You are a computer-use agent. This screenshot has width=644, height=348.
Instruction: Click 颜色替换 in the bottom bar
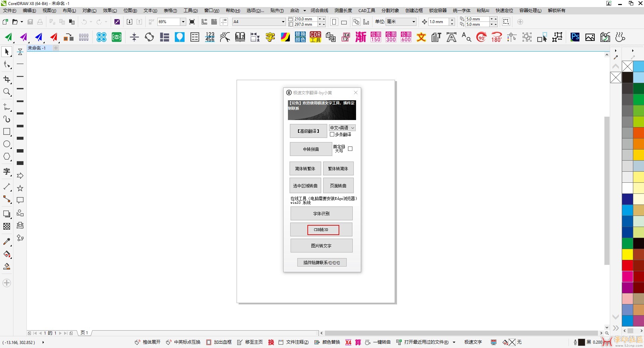[x=327, y=342]
